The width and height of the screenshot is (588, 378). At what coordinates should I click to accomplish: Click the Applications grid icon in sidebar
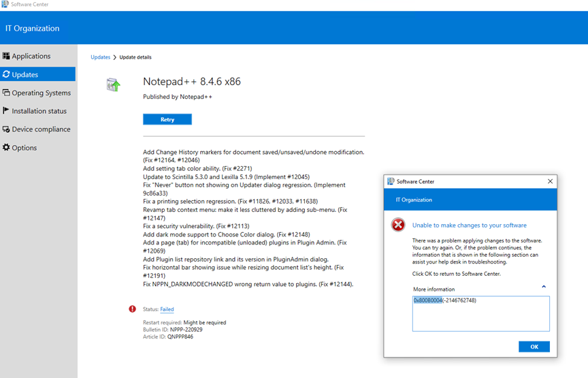pyautogui.click(x=6, y=56)
